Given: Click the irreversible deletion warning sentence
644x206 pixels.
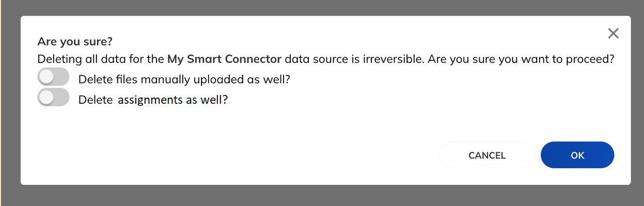Looking at the screenshot, I should pyautogui.click(x=326, y=59).
